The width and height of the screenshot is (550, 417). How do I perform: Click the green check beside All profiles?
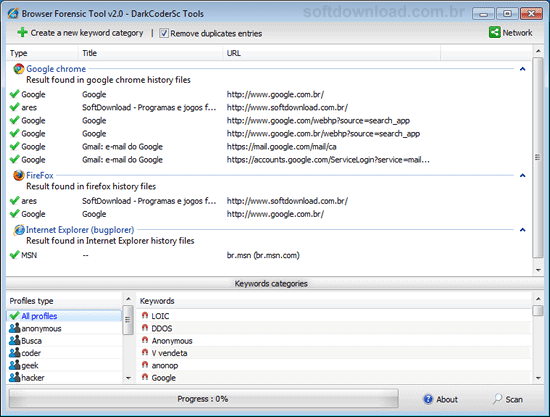pyautogui.click(x=14, y=316)
